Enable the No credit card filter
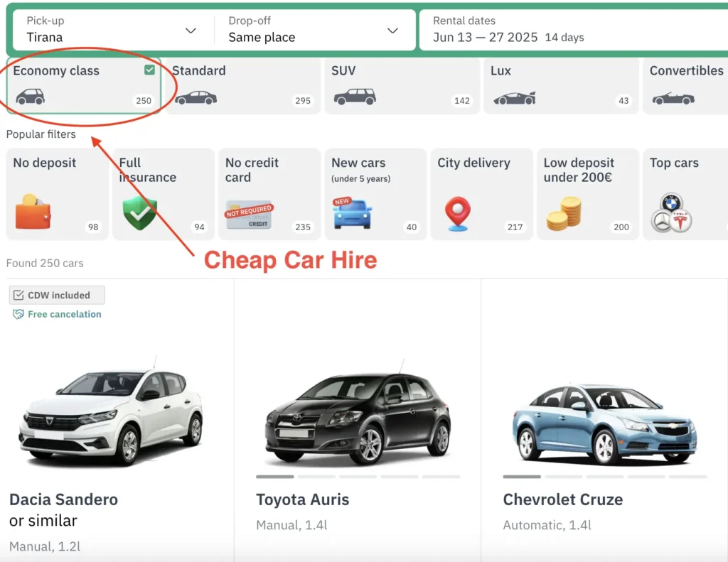 pyautogui.click(x=269, y=194)
